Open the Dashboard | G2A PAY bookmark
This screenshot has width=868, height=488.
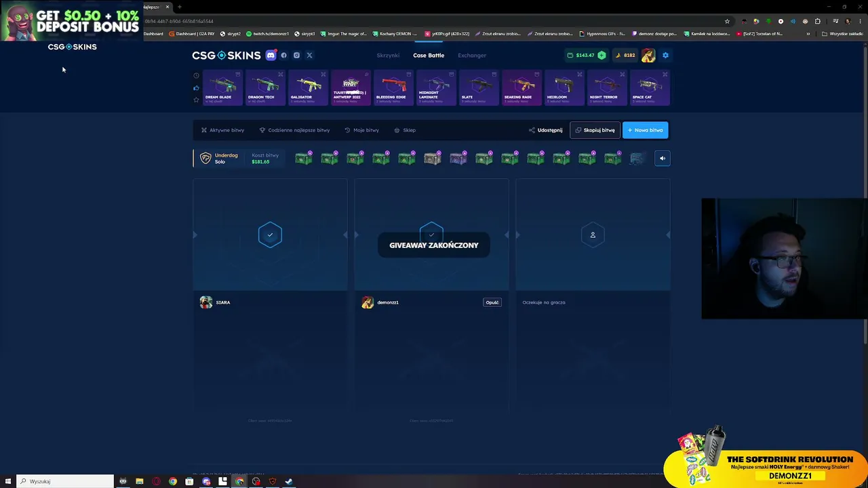(x=192, y=34)
